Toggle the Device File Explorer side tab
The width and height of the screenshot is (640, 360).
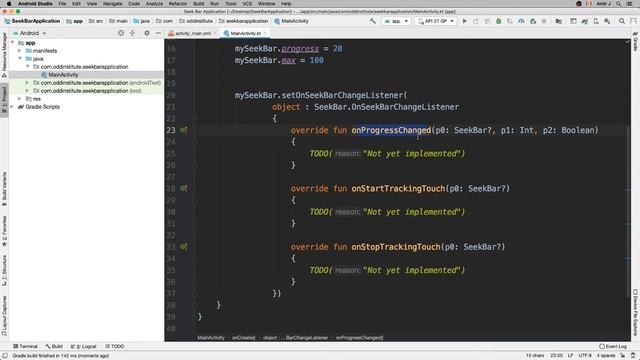tap(636, 312)
